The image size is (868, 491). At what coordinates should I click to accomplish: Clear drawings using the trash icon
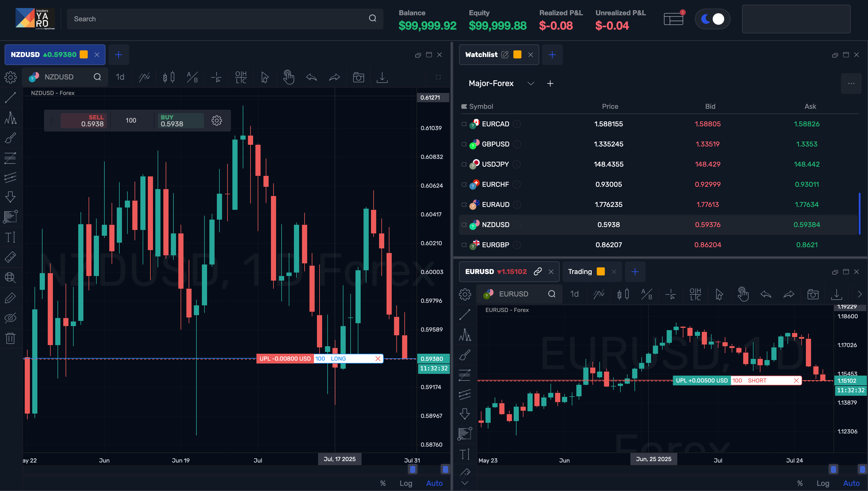tap(10, 338)
